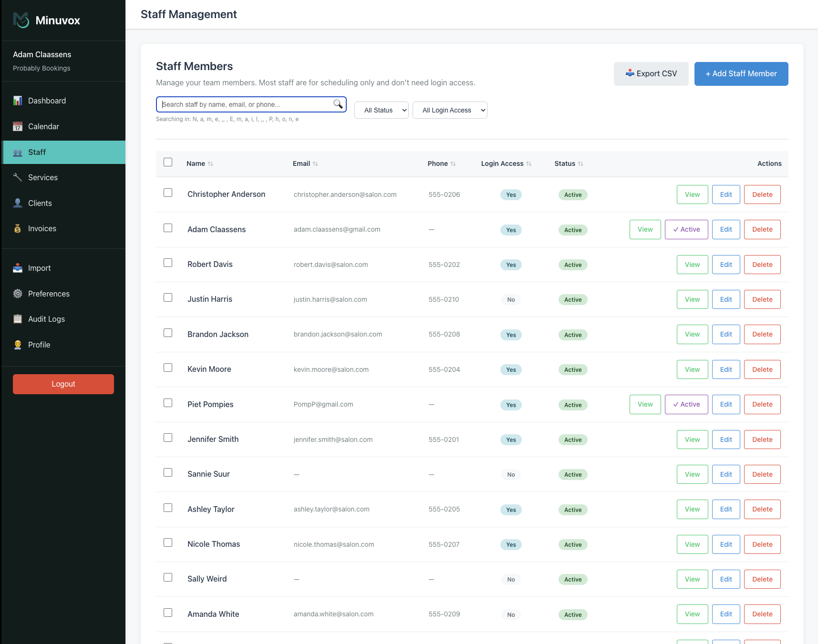Open the Import menu item
Viewport: 818px width, 644px height.
click(39, 268)
